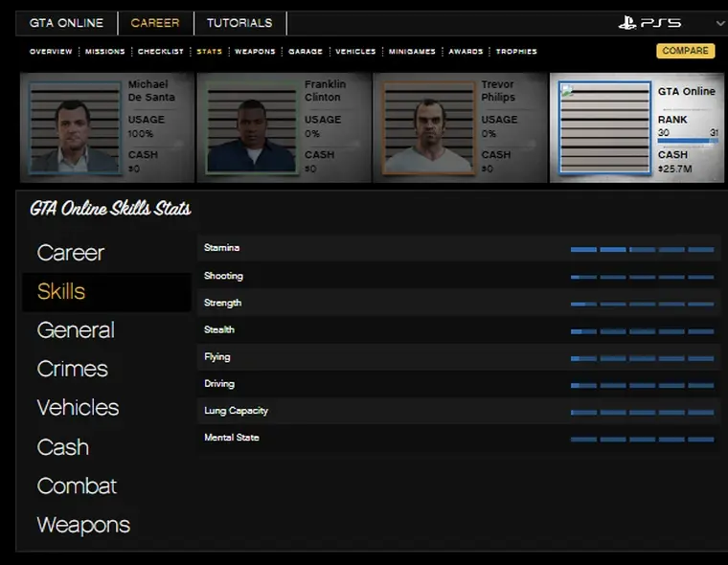Click the GTA Online card title
Screen dimensions: 728x565
click(686, 92)
